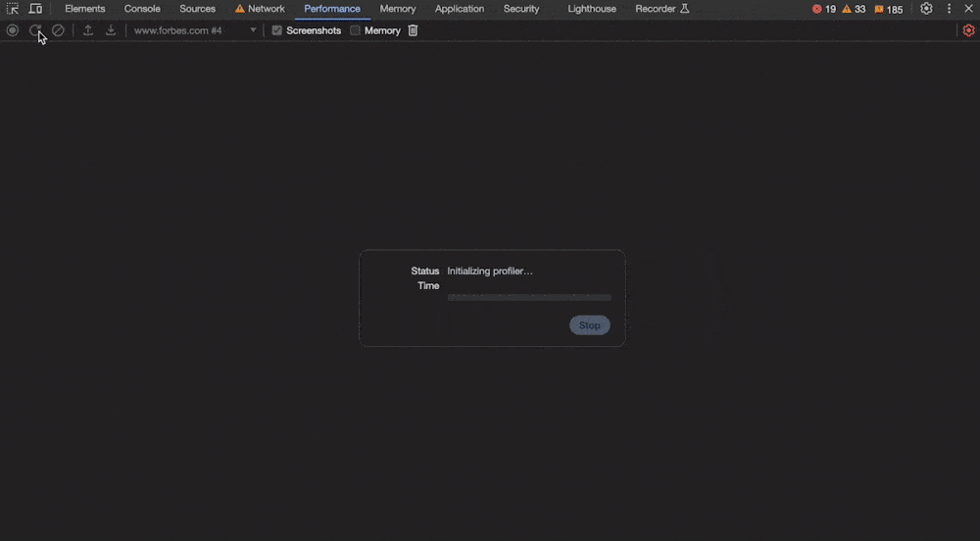The width and height of the screenshot is (980, 541).
Task: Go to the Lighthouse tab
Action: (592, 9)
